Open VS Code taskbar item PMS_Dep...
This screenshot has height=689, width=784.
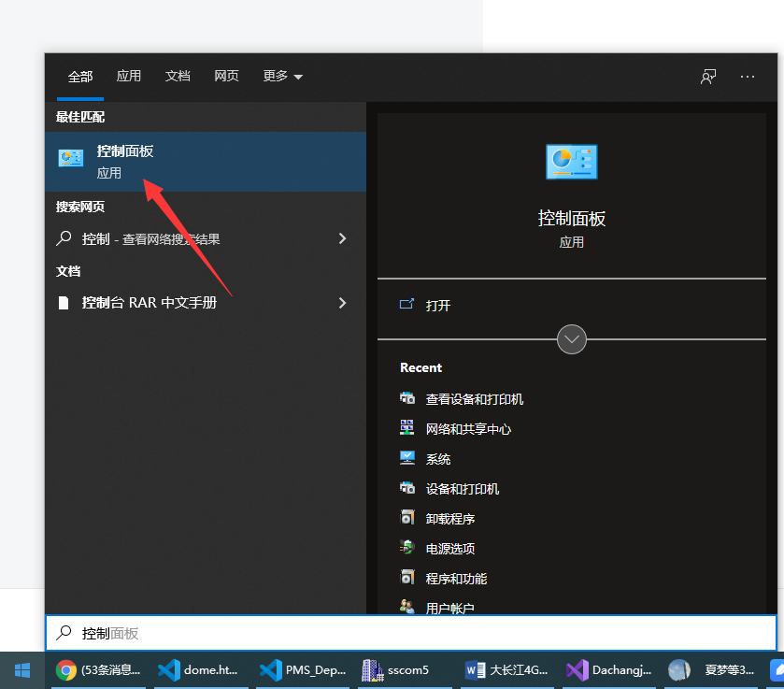(303, 670)
